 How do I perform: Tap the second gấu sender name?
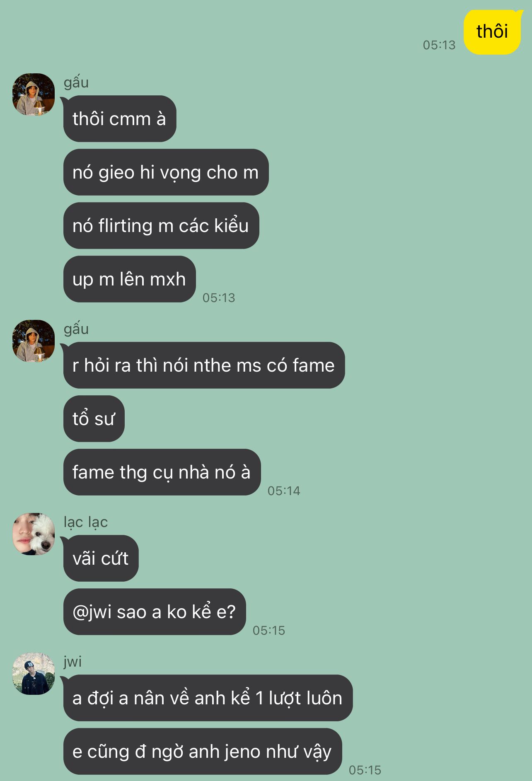click(x=76, y=329)
